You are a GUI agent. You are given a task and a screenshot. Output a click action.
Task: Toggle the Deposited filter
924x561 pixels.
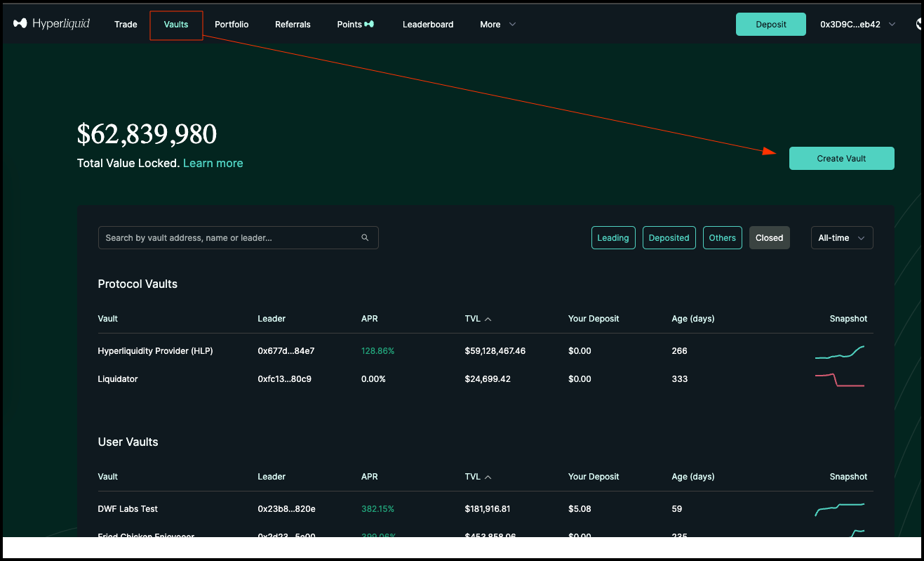(669, 238)
